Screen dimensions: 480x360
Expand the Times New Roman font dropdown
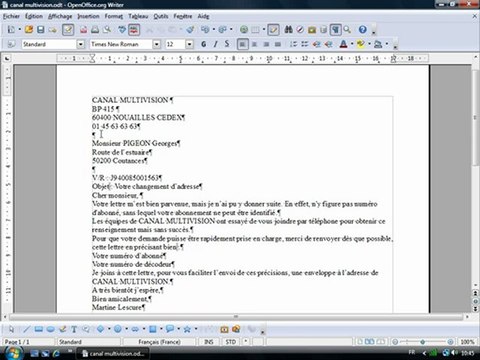(x=156, y=44)
